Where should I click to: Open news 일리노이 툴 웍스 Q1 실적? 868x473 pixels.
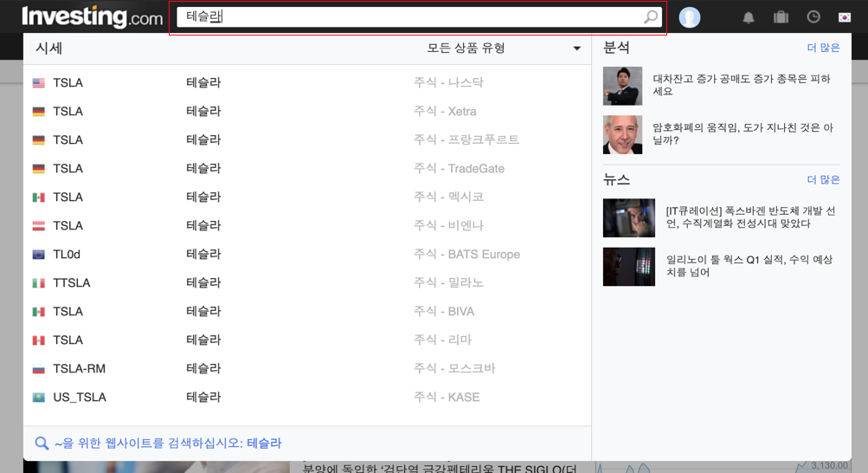coord(749,266)
